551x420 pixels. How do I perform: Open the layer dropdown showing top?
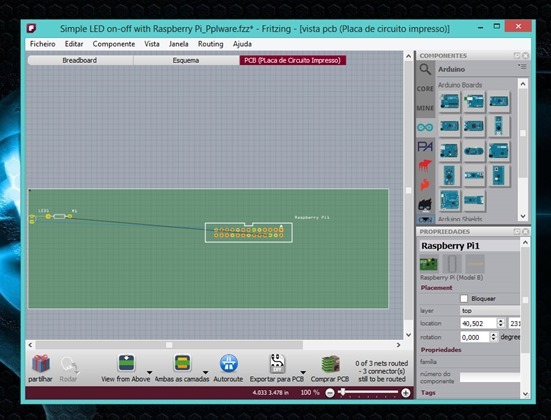click(490, 311)
